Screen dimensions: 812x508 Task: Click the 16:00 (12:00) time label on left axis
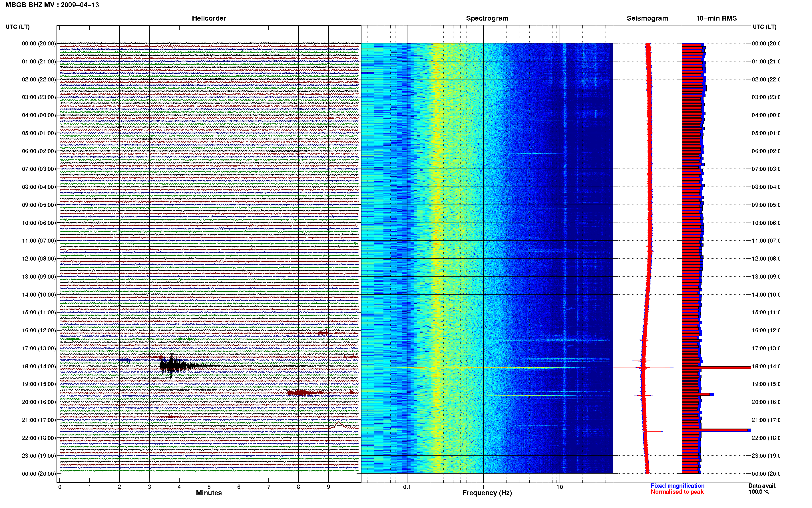pos(39,330)
